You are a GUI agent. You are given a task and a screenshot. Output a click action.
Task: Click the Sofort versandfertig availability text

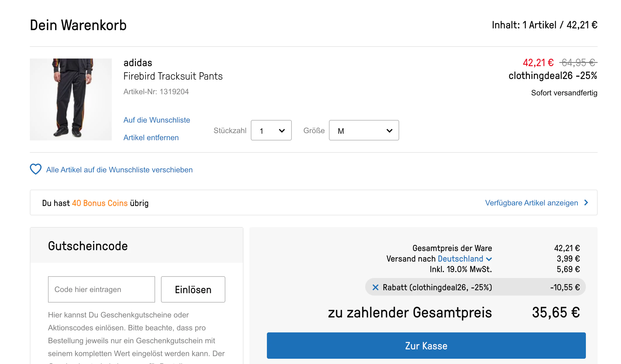point(564,93)
